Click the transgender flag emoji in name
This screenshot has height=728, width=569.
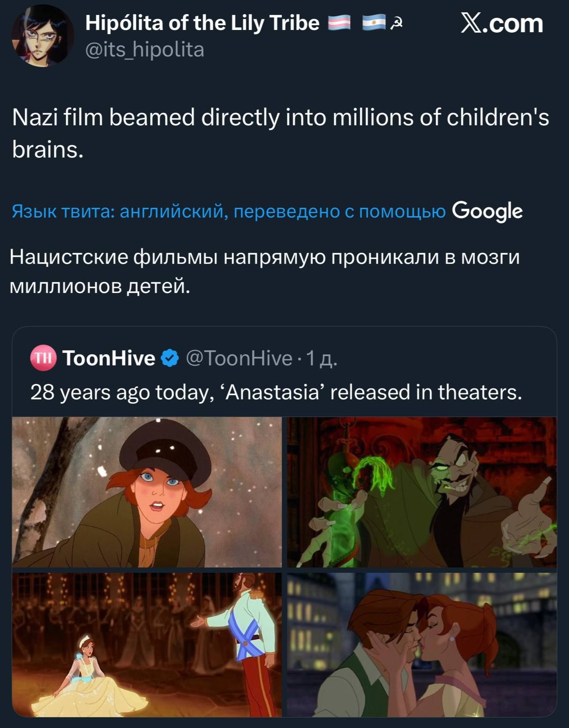[339, 23]
